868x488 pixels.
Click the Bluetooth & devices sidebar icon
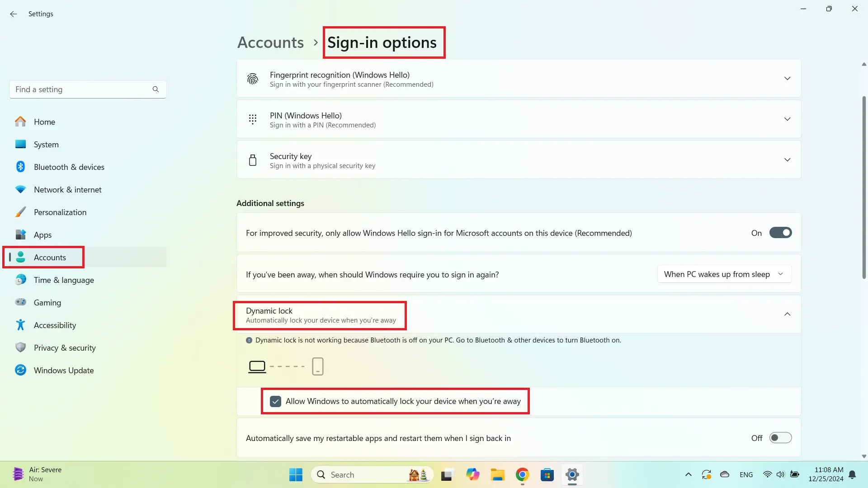click(x=20, y=167)
